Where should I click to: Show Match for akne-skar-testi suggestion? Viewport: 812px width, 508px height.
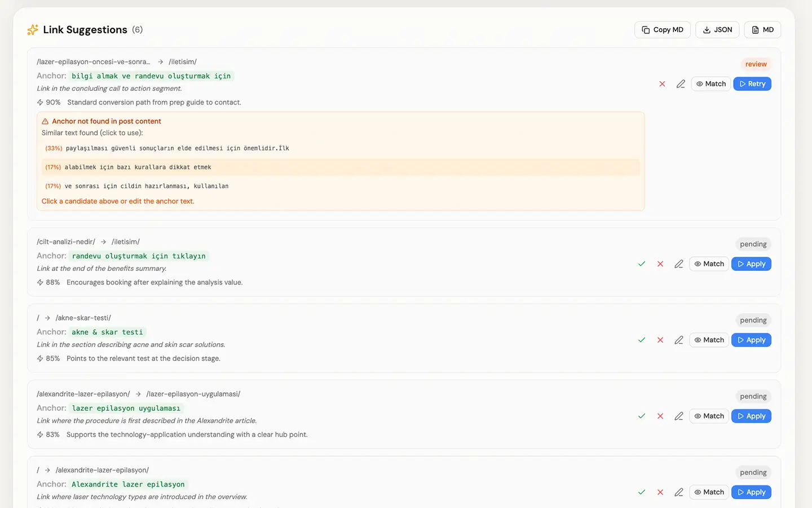point(709,340)
